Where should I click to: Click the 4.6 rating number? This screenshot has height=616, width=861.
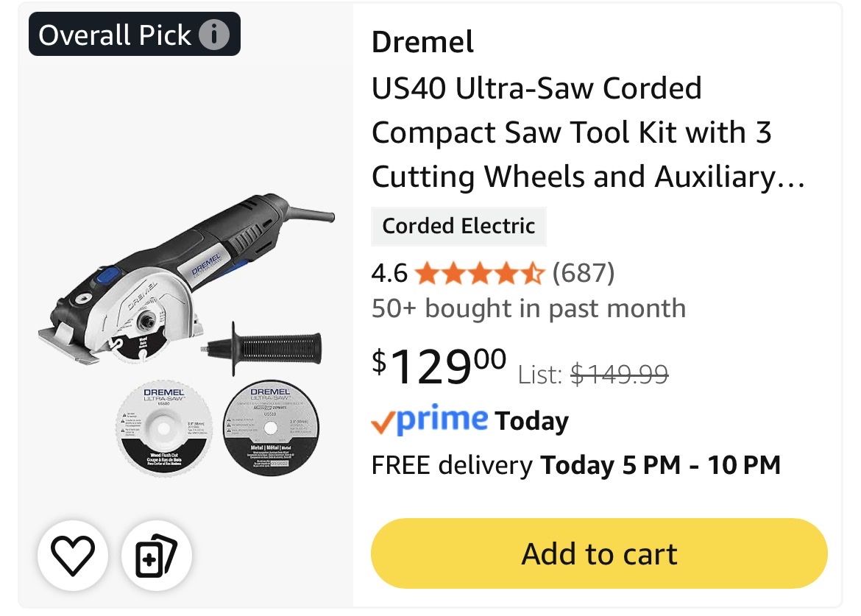[x=389, y=274]
